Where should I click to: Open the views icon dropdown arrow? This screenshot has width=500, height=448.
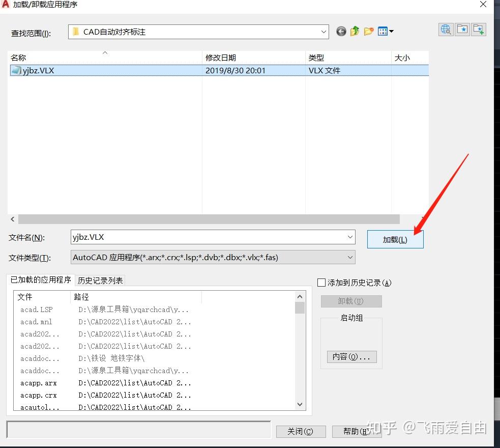(x=391, y=31)
